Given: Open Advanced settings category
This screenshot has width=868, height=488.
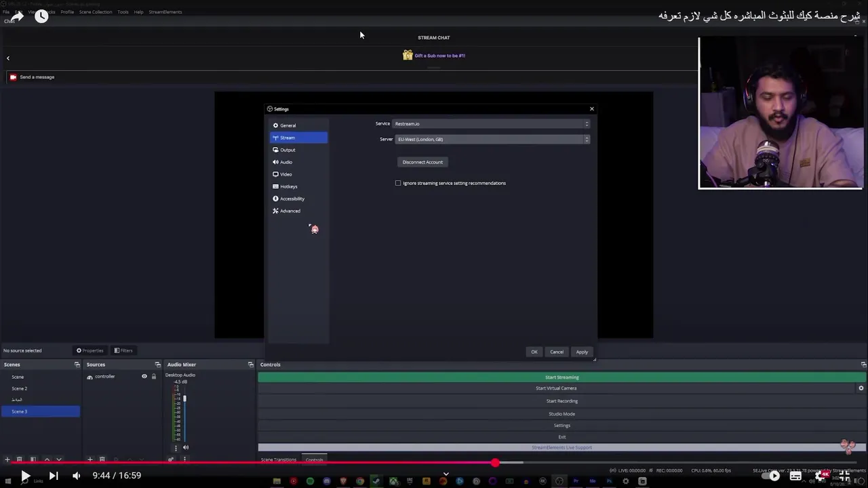Looking at the screenshot, I should pyautogui.click(x=298, y=211).
